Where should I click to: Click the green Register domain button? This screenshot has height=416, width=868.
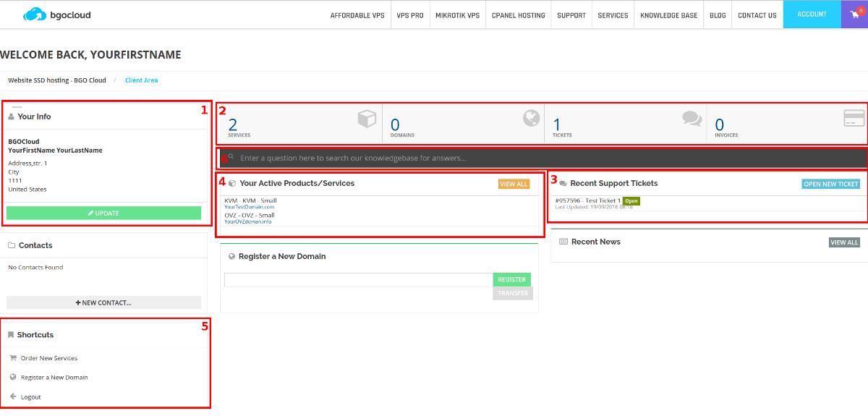pyautogui.click(x=511, y=279)
